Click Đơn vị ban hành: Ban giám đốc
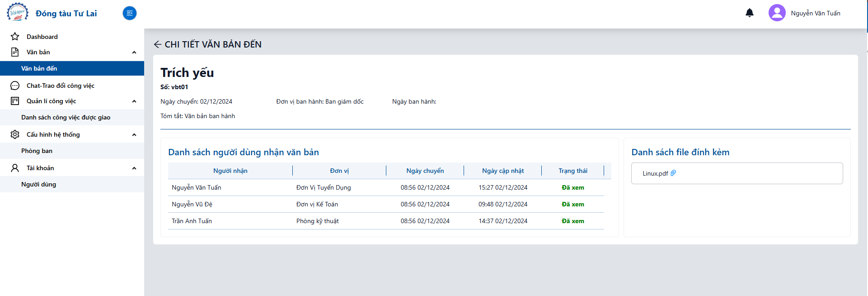The image size is (868, 296). pyautogui.click(x=320, y=101)
